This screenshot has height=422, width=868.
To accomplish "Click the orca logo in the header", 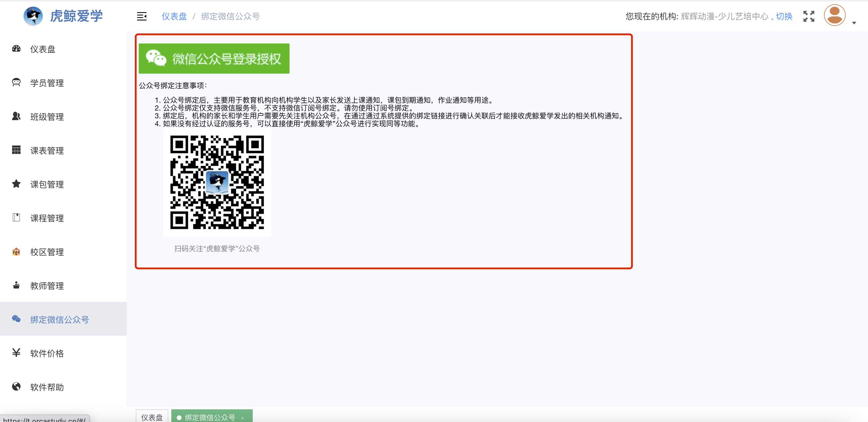I will point(33,16).
